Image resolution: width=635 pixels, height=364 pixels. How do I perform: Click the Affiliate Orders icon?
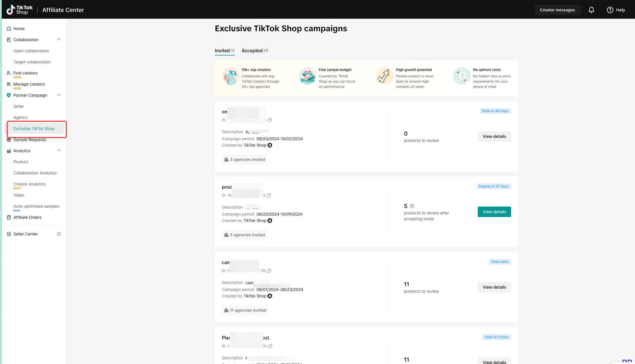(8, 217)
